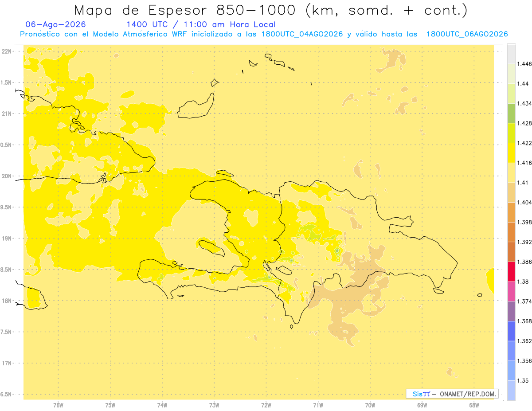Click the colorbar value '1.374'
The width and height of the screenshot is (532, 411).
[525, 301]
